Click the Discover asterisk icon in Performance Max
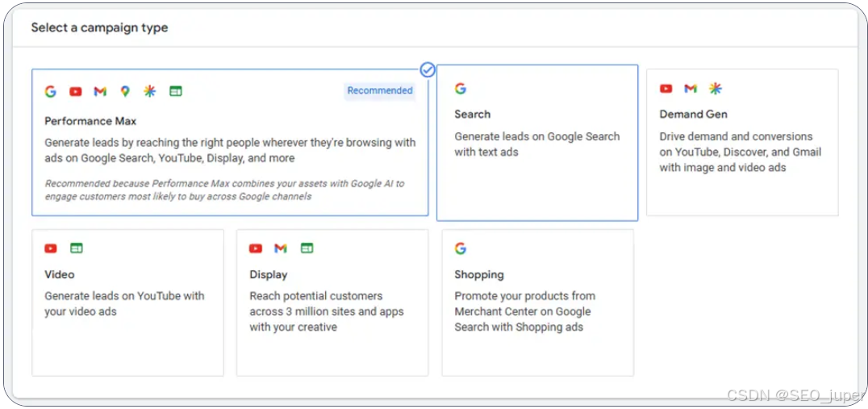 pos(149,91)
